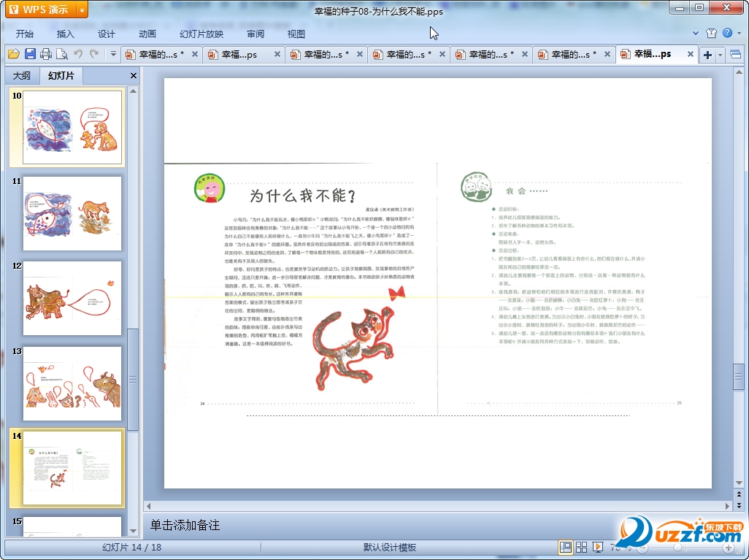
Task: Switch to the 大纲 outline tab
Action: coord(21,75)
